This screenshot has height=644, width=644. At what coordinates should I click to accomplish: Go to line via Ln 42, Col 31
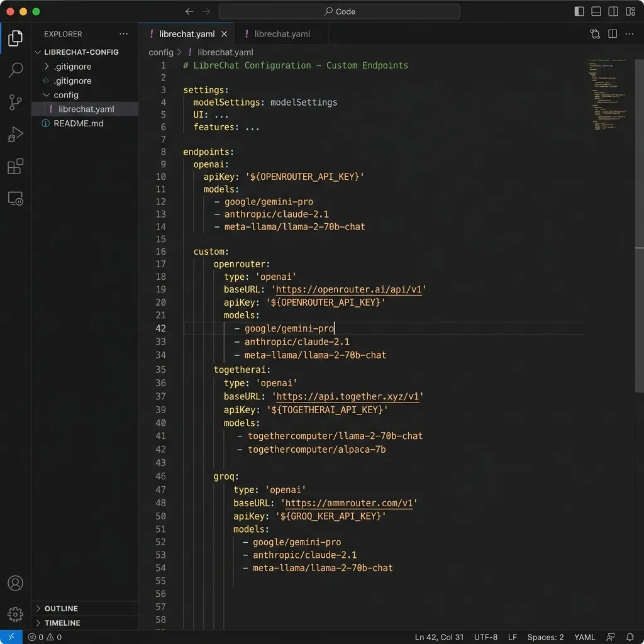pyautogui.click(x=439, y=637)
